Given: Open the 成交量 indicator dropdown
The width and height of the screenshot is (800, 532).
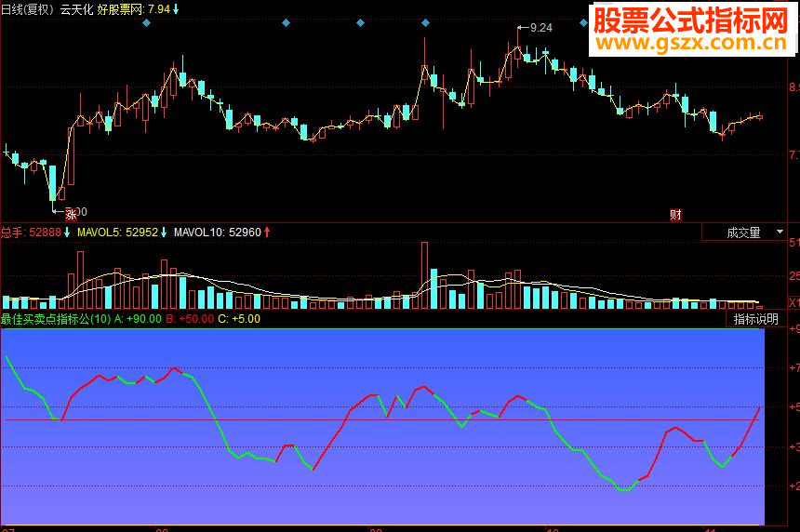Looking at the screenshot, I should coord(744,233).
